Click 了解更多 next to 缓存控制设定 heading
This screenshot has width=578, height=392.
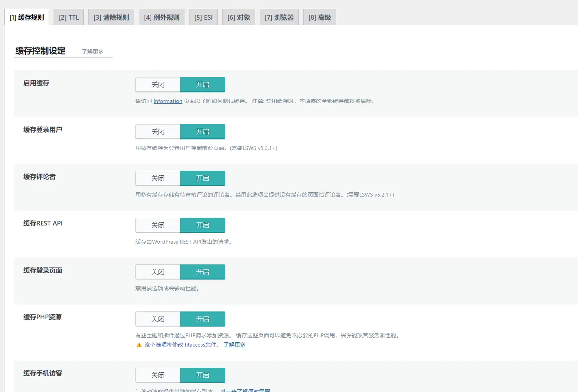tap(93, 52)
